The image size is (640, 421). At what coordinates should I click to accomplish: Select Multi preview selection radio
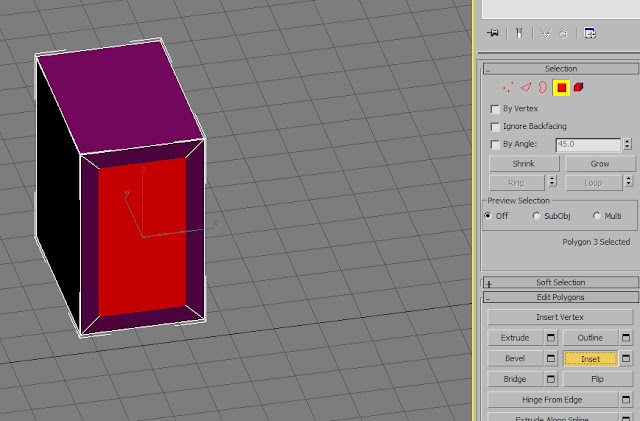tap(597, 216)
